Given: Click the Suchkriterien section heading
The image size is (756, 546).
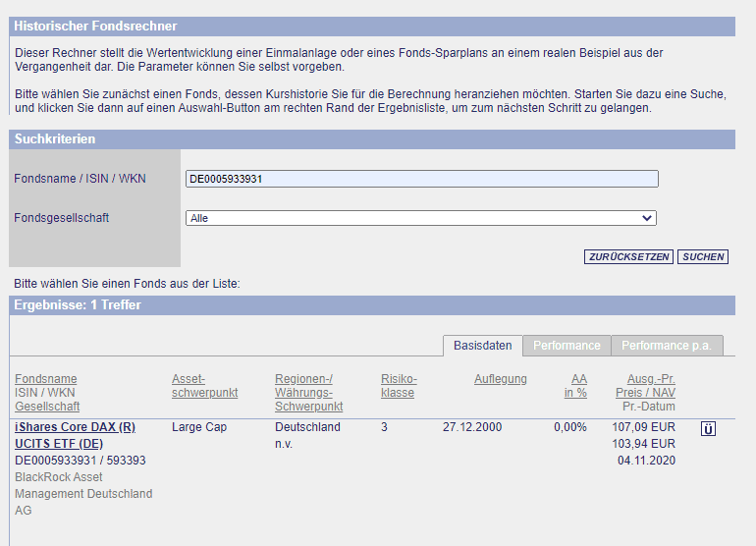Looking at the screenshot, I should point(54,138).
